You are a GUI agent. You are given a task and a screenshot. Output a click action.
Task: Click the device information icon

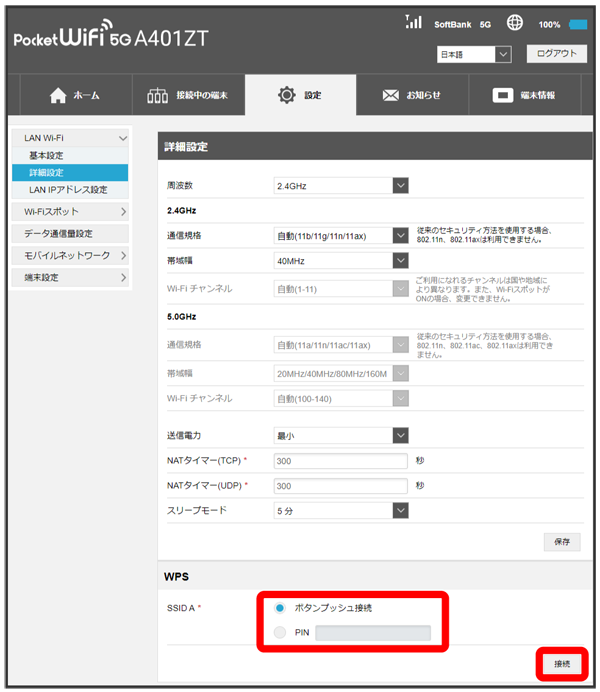click(x=504, y=95)
